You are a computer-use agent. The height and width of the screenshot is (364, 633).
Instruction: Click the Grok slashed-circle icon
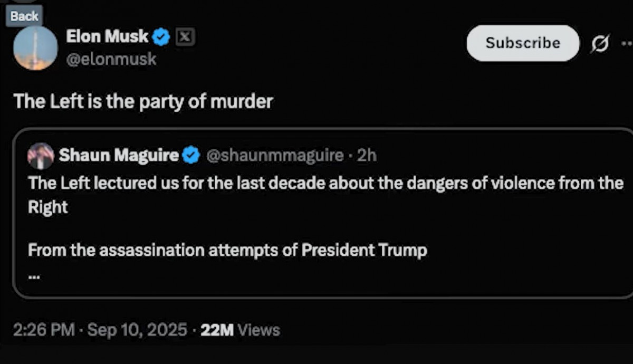click(x=600, y=43)
